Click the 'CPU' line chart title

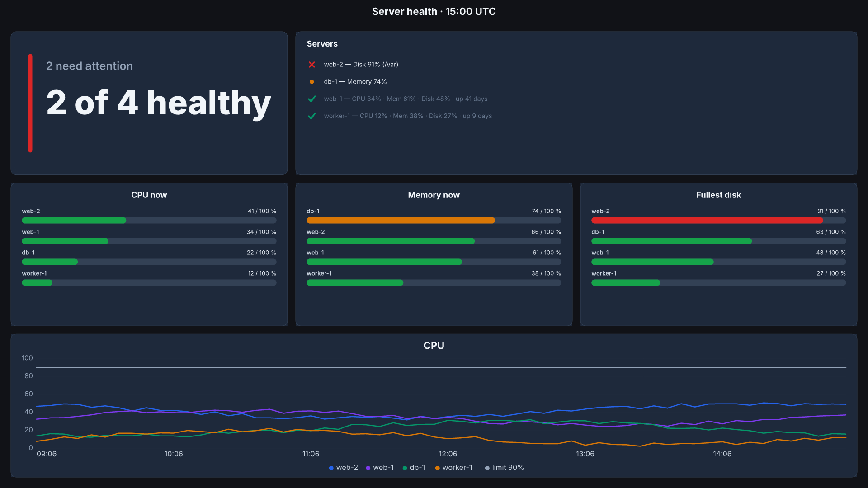pyautogui.click(x=434, y=346)
